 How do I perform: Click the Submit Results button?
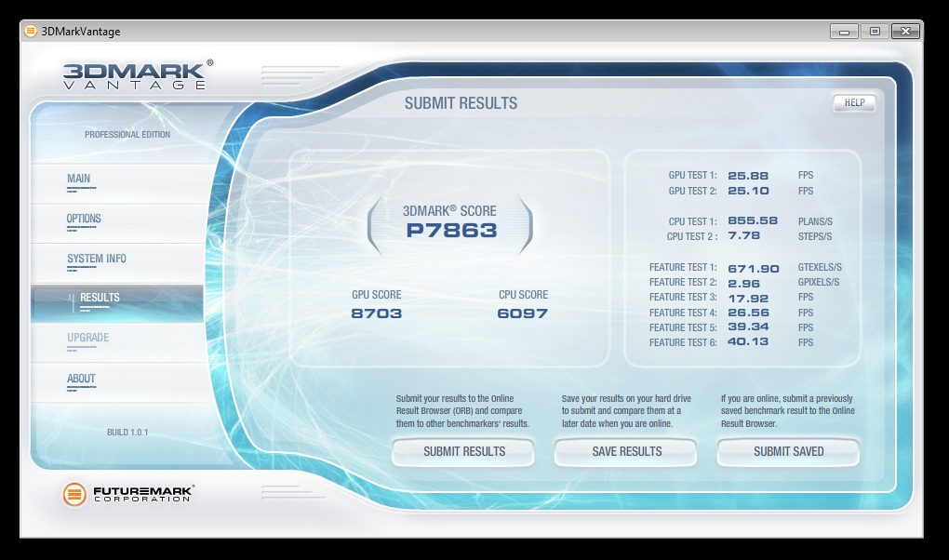[x=463, y=452]
